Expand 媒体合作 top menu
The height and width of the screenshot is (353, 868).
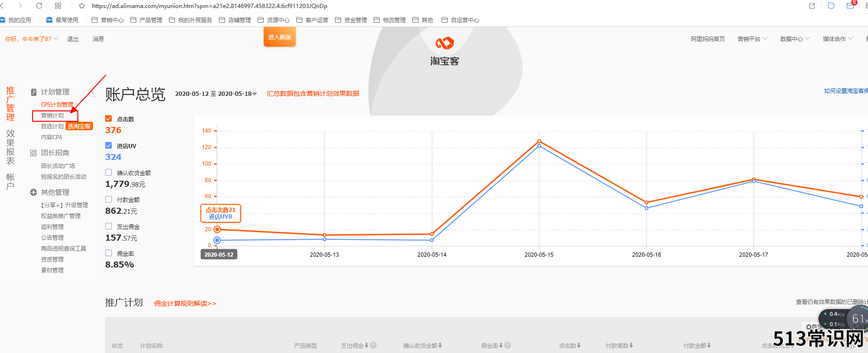[x=838, y=39]
